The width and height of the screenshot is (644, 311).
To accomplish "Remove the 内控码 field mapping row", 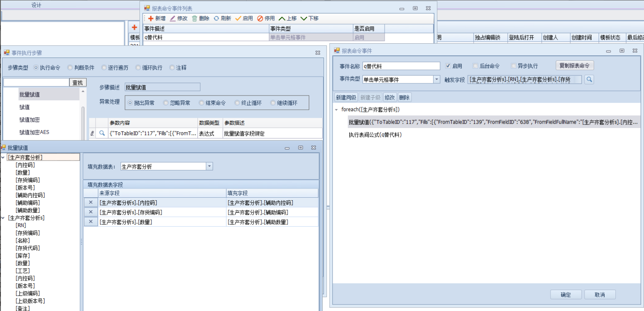I will 91,202.
